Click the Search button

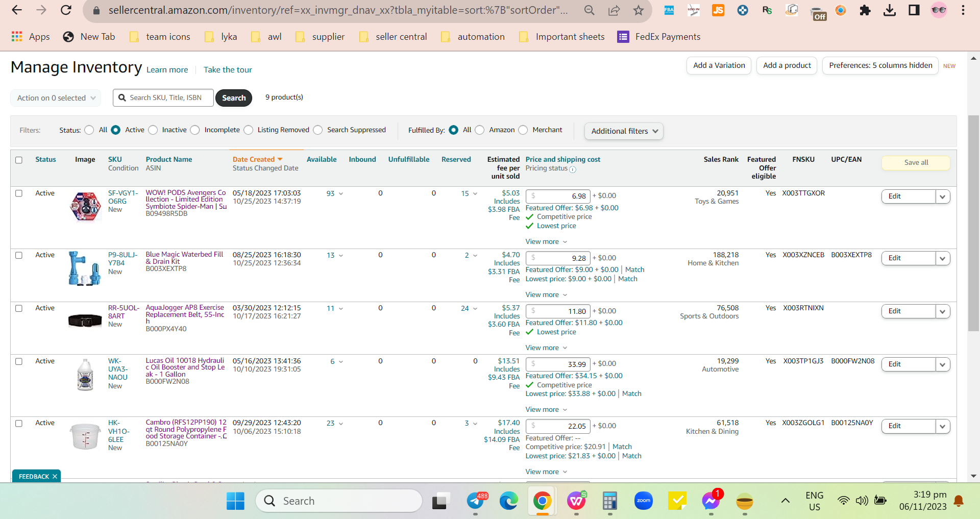234,98
